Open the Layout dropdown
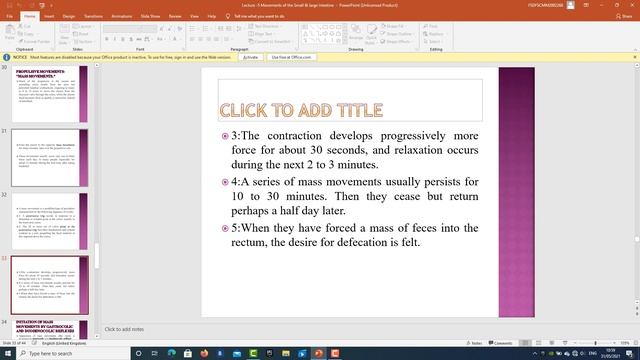640x360 pixels. [x=83, y=26]
